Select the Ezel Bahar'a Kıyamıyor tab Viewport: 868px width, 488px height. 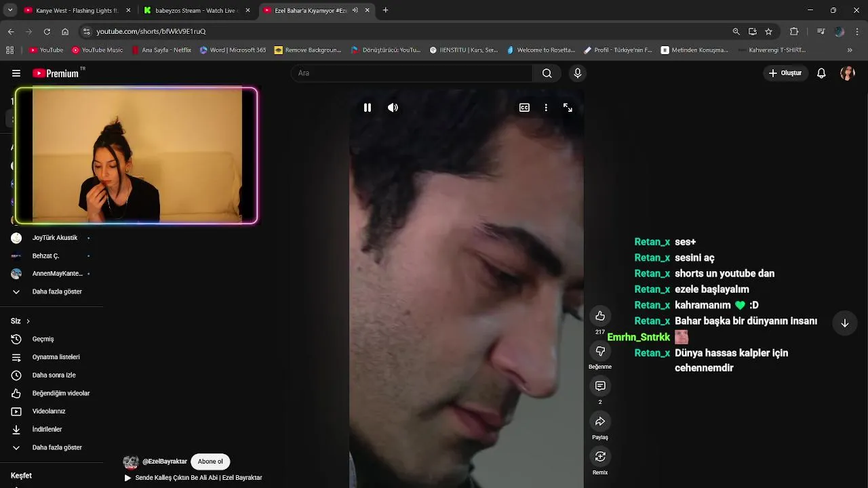(x=311, y=10)
